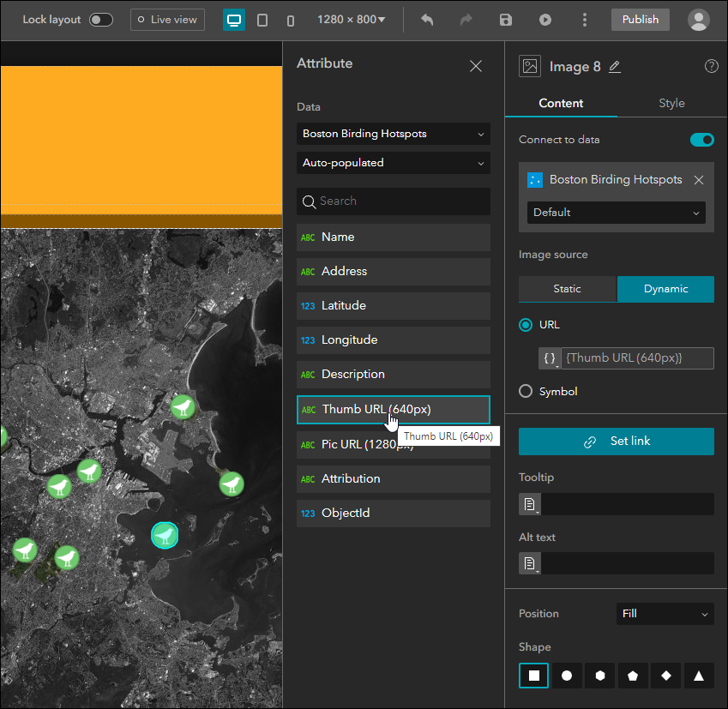Save the experience with the disk icon

coord(506,20)
